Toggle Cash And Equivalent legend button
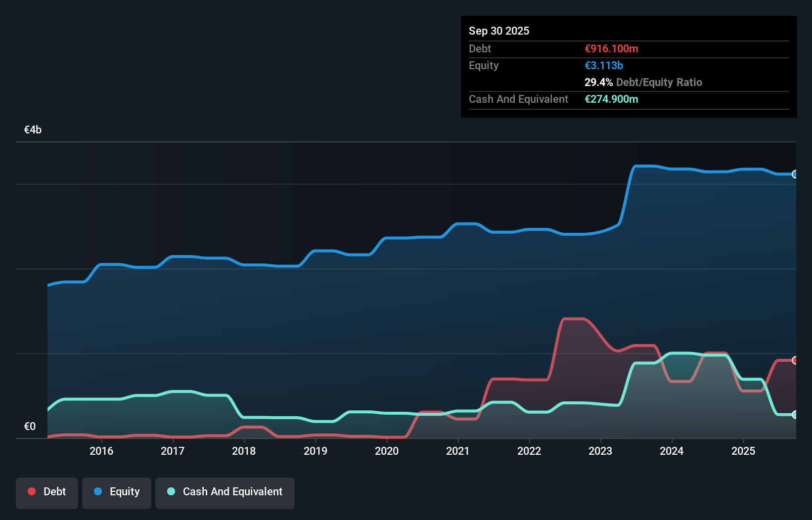The width and height of the screenshot is (812, 520). [x=225, y=493]
